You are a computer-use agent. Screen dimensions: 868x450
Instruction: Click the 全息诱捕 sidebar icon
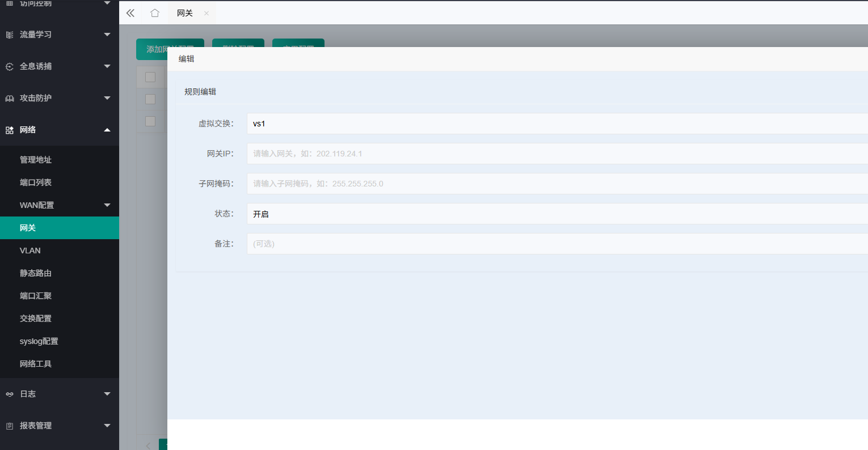(x=10, y=66)
